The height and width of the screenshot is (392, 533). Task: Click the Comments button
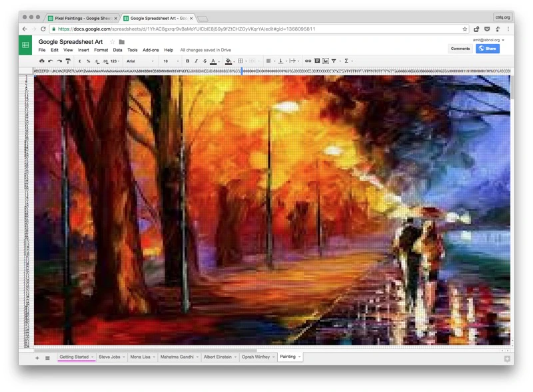coord(460,49)
